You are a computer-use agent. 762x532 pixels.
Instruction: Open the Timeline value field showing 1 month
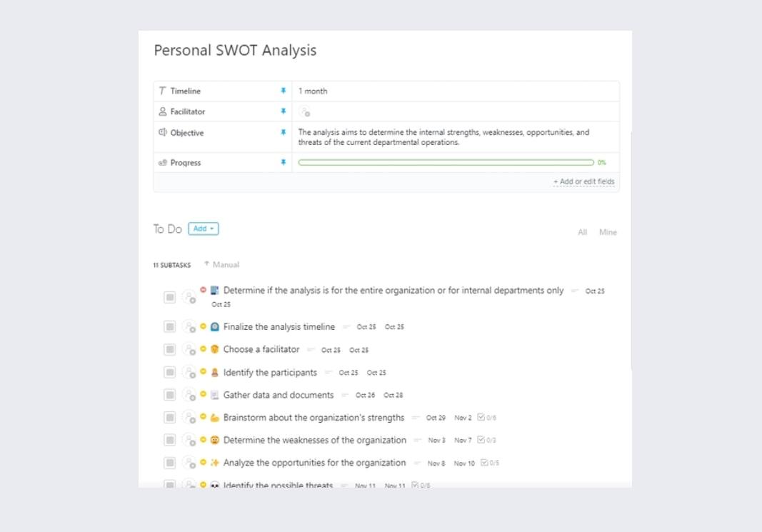pos(313,91)
